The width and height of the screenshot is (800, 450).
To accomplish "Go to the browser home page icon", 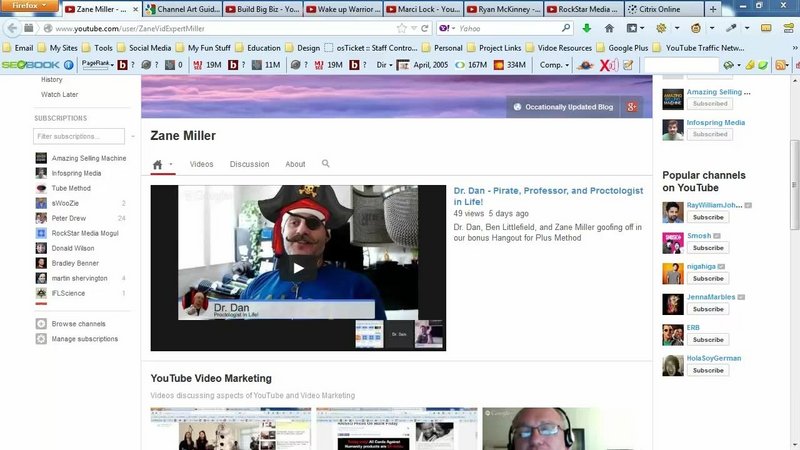I will click(609, 29).
